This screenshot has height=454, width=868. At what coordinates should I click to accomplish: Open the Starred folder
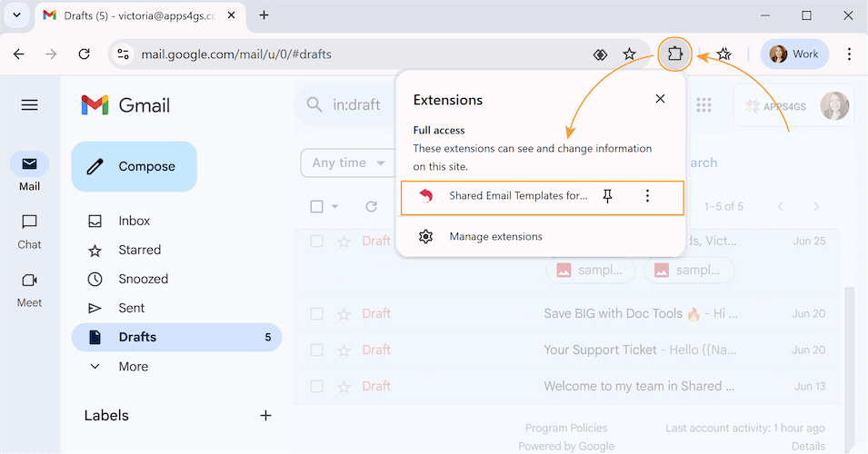click(x=176, y=250)
